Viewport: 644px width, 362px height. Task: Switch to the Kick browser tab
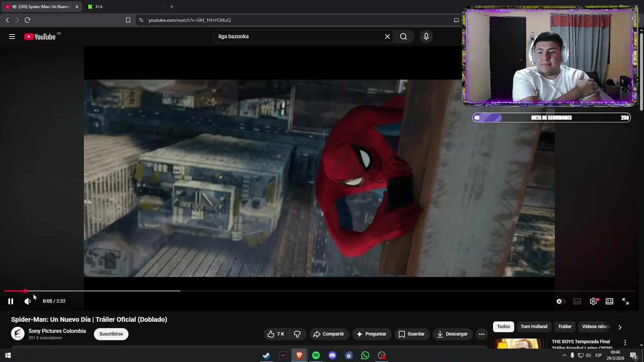pyautogui.click(x=99, y=7)
